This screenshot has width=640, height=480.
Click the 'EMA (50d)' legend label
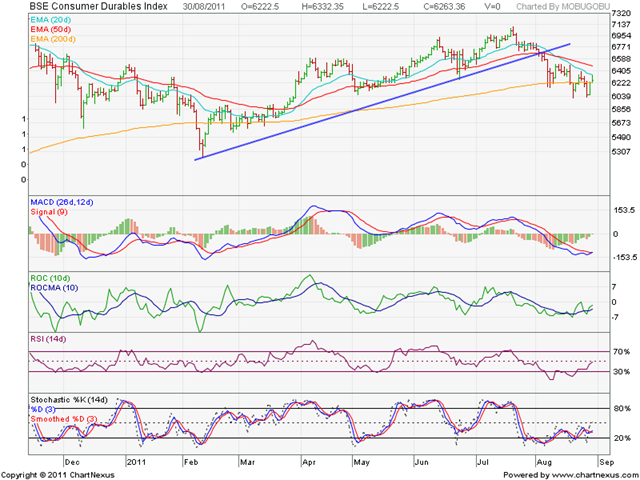pos(51,29)
